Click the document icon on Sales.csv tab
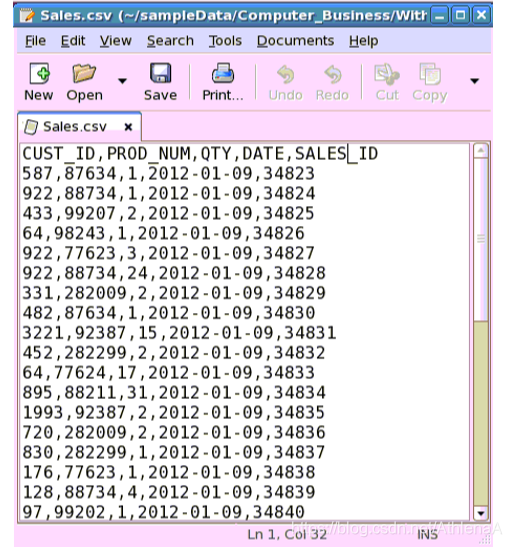Screen dimensions: 512x547 click(x=30, y=127)
